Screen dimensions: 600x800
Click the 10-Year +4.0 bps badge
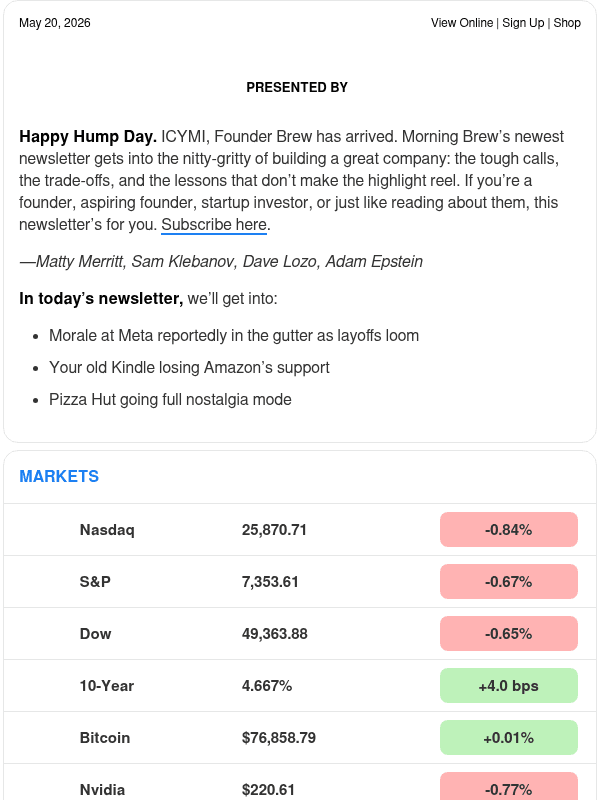[509, 686]
